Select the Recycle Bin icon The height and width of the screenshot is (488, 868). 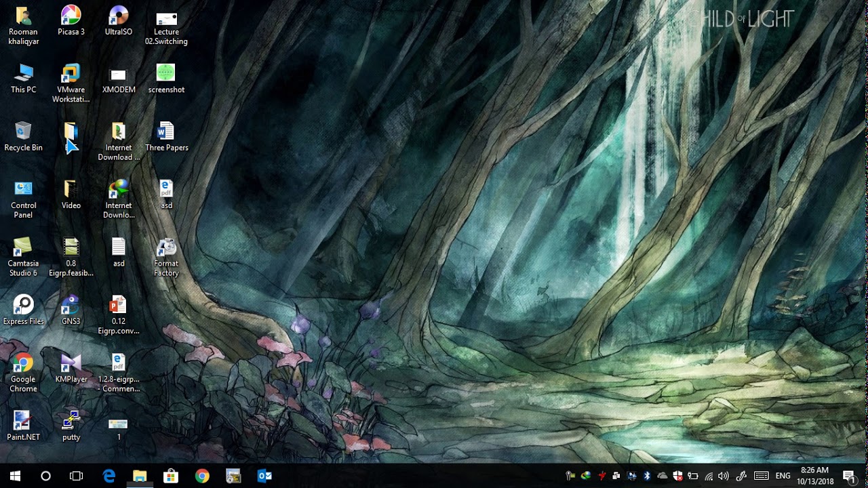coord(23,136)
